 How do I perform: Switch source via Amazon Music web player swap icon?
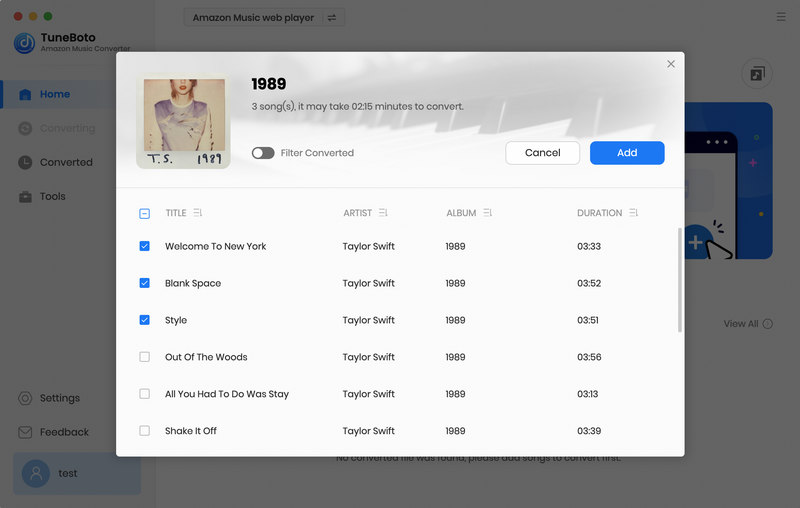click(x=332, y=18)
